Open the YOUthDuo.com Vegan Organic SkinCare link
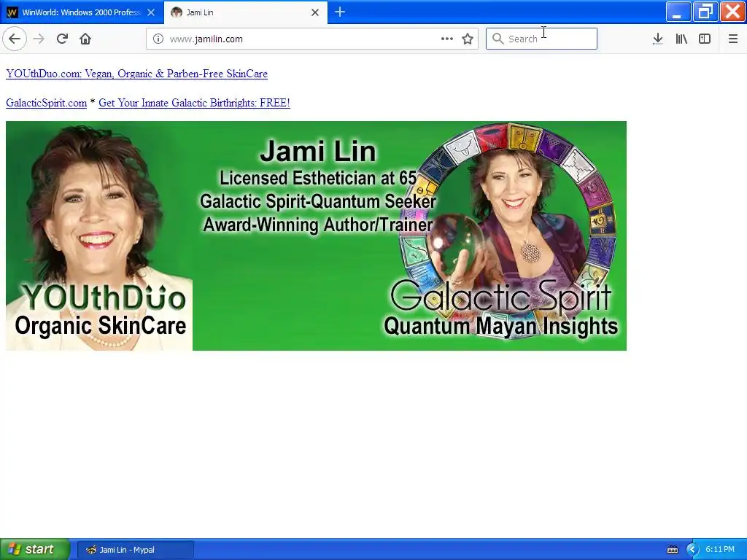Image resolution: width=747 pixels, height=560 pixels. pos(136,74)
